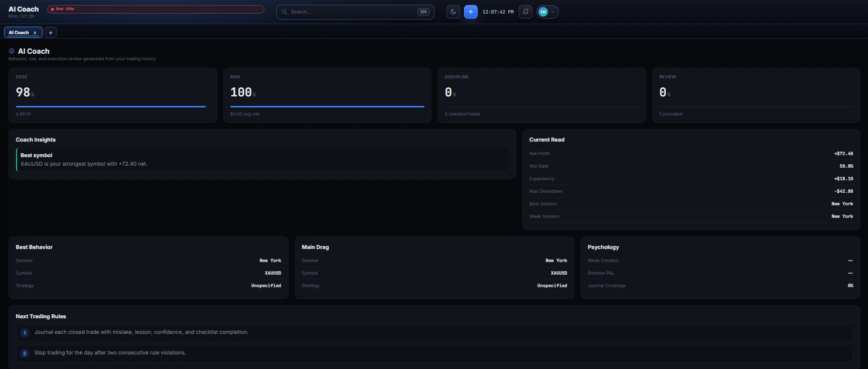Select the Red · Elite account pill
Screen dimensions: 868x369
point(156,9)
